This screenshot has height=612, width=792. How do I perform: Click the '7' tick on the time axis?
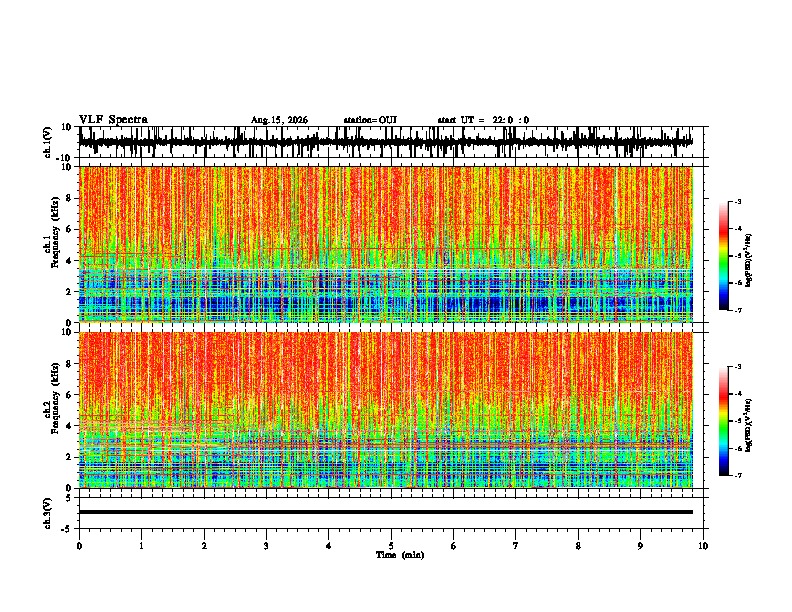point(516,546)
